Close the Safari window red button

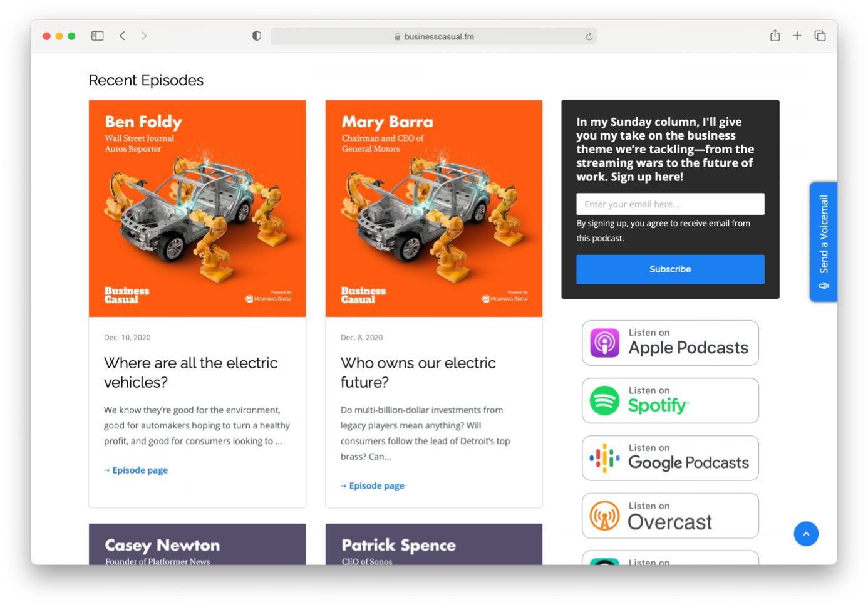[x=46, y=36]
